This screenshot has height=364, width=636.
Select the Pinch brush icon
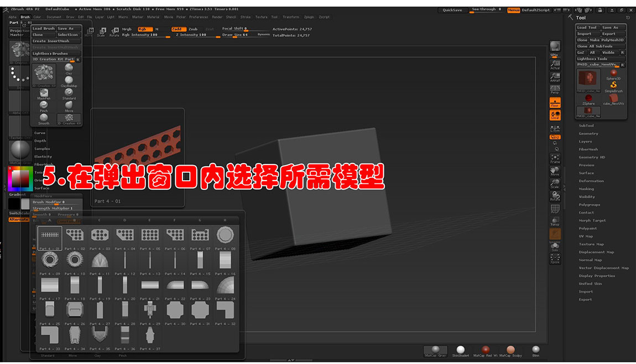pyautogui.click(x=44, y=107)
